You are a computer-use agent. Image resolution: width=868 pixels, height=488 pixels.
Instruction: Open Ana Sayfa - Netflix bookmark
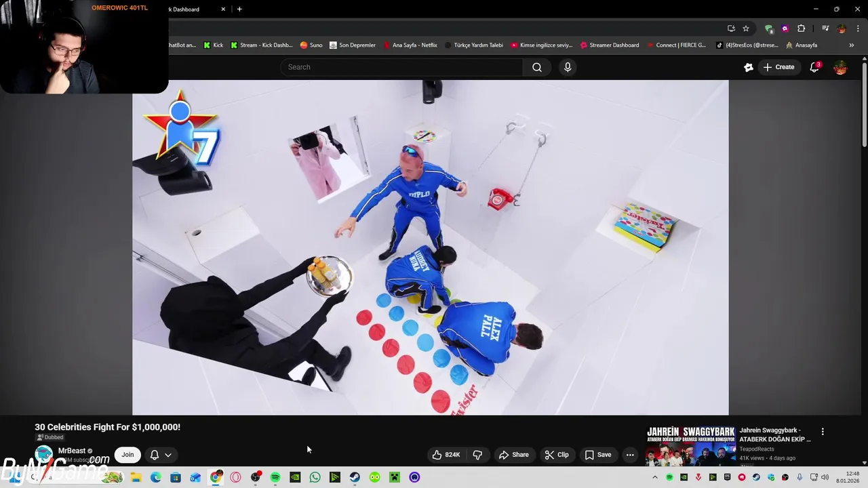pos(410,45)
